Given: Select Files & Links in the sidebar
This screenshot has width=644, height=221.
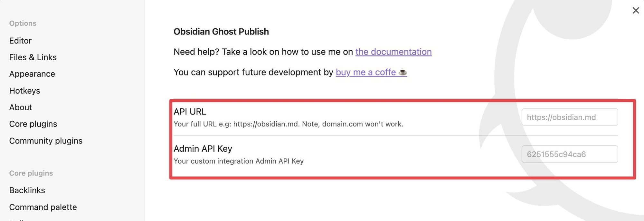Looking at the screenshot, I should pos(33,57).
